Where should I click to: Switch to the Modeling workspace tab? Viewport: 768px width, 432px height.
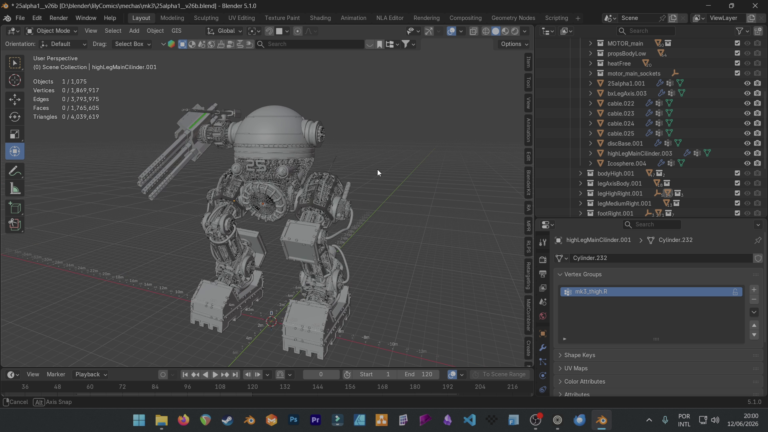pyautogui.click(x=172, y=18)
